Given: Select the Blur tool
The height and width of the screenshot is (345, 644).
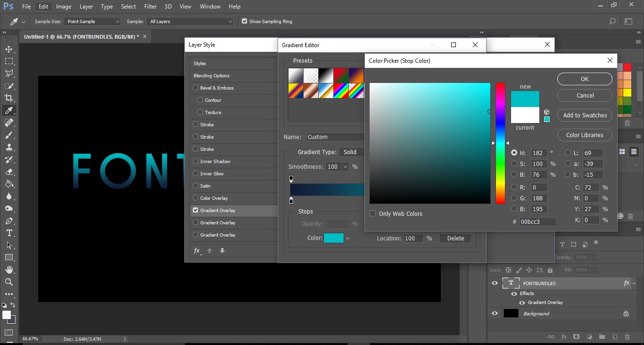Looking at the screenshot, I should tap(9, 196).
